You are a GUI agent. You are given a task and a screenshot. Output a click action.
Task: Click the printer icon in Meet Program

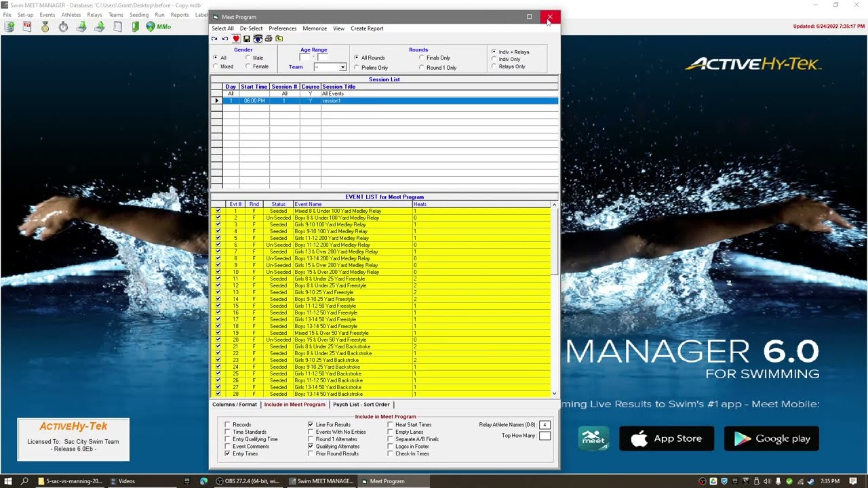point(269,39)
